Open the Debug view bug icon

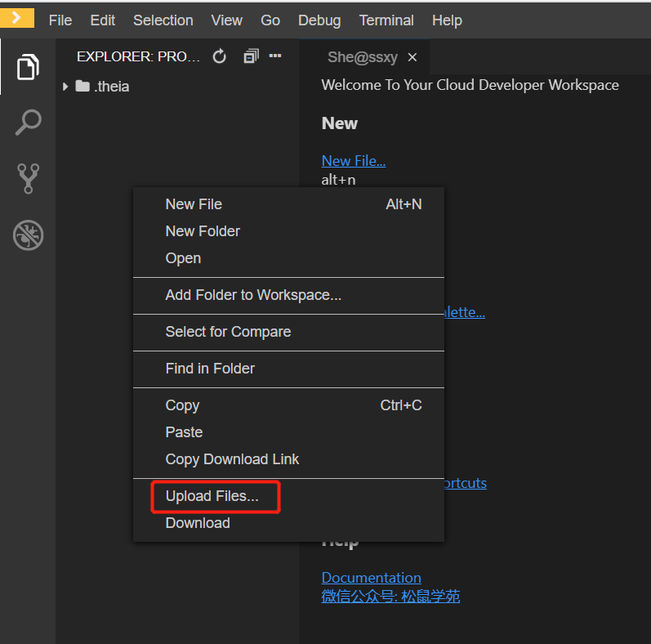[28, 235]
